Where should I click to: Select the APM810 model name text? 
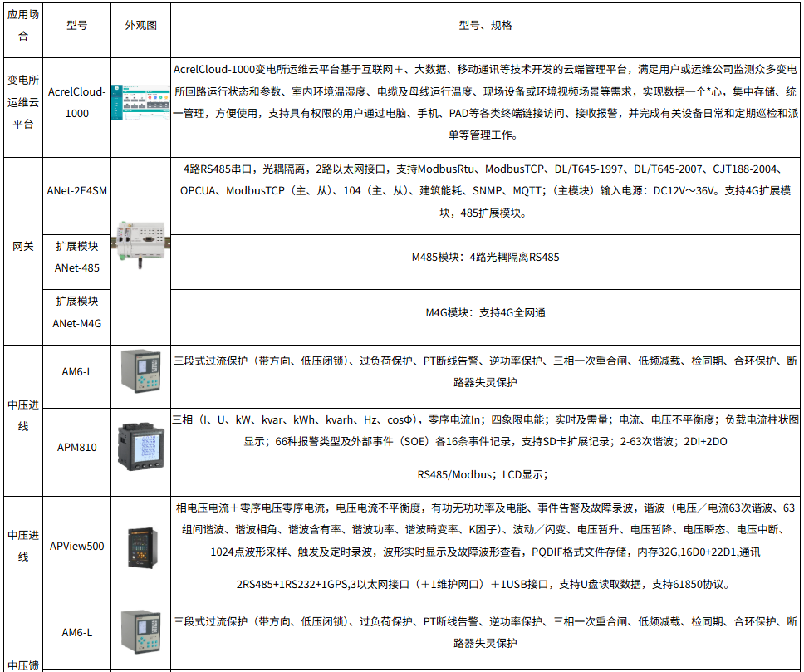[x=76, y=448]
